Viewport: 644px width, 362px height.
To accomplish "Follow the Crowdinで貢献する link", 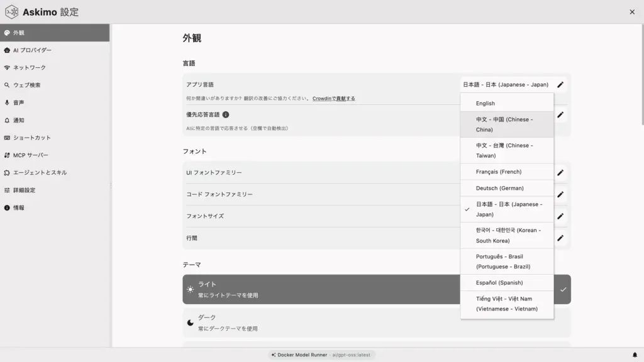I will [333, 99].
